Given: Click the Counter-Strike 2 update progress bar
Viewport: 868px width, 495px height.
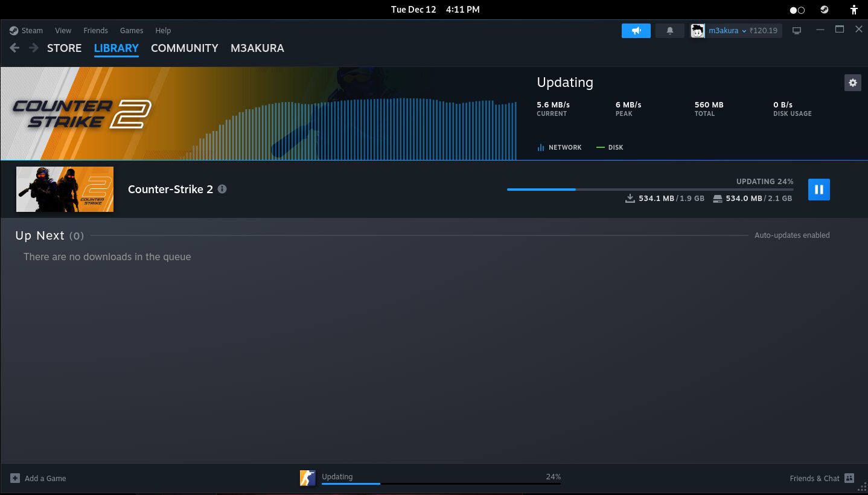Looking at the screenshot, I should 650,190.
